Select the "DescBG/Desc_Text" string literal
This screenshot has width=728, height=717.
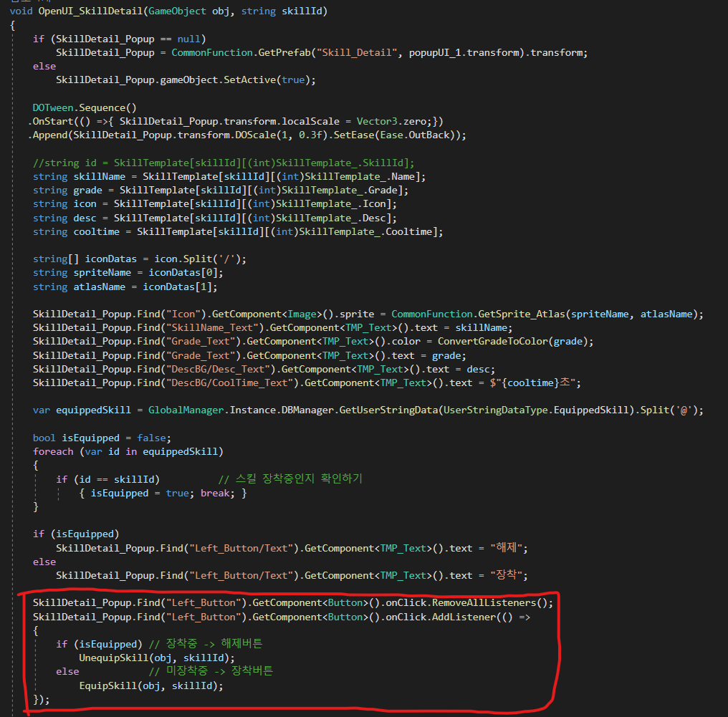[221, 369]
